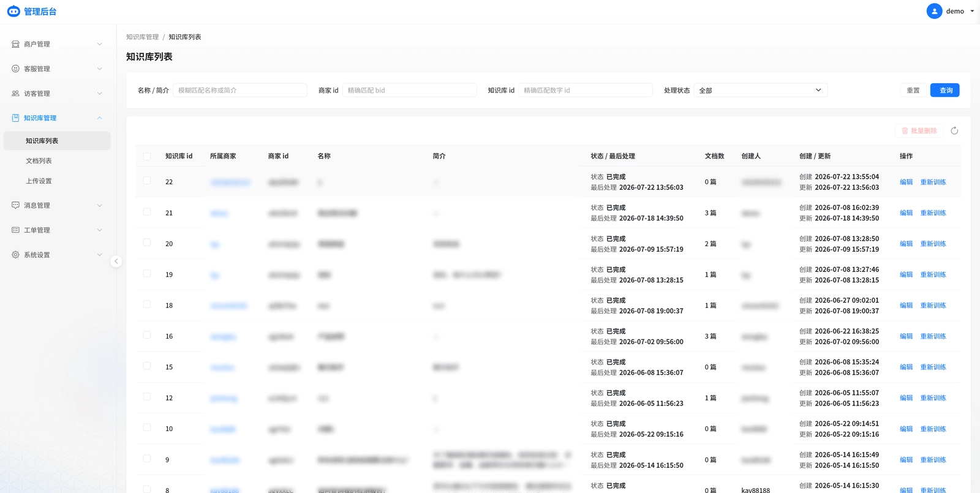980x493 pixels.
Task: Click the merchant management sidebar icon
Action: click(x=15, y=44)
